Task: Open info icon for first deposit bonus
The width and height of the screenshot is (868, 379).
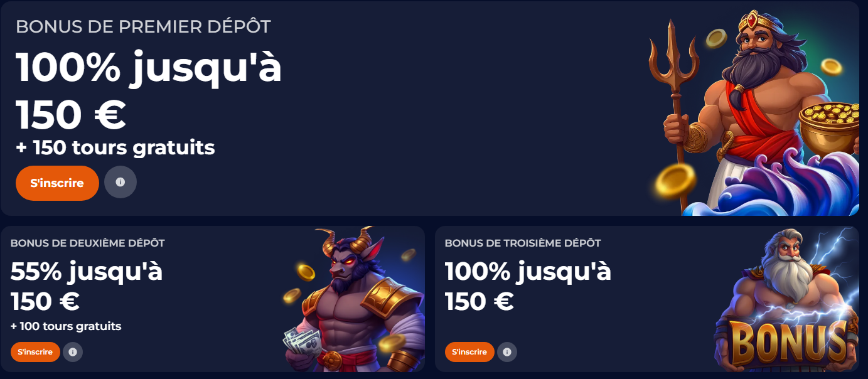Action: point(121,182)
